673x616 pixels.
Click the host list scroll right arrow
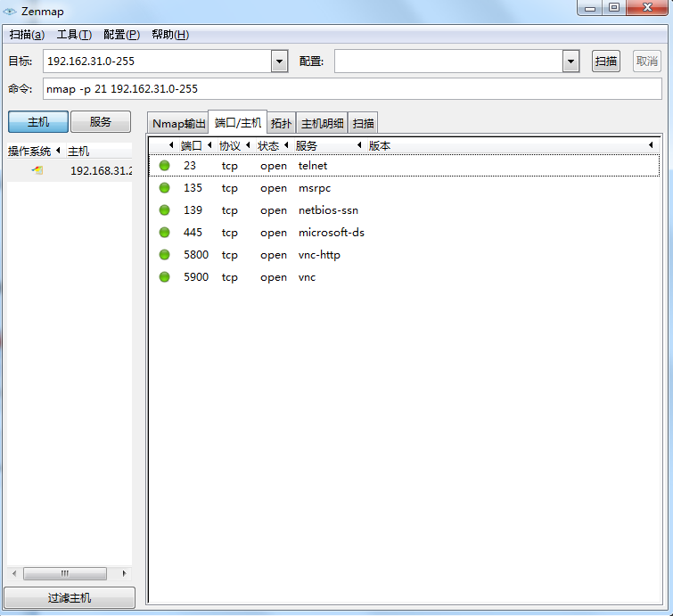124,573
